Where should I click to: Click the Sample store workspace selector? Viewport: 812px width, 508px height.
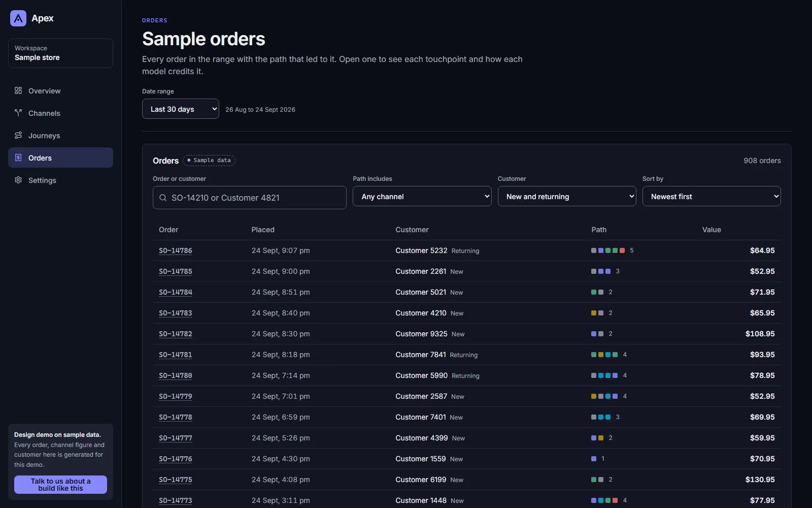point(60,53)
